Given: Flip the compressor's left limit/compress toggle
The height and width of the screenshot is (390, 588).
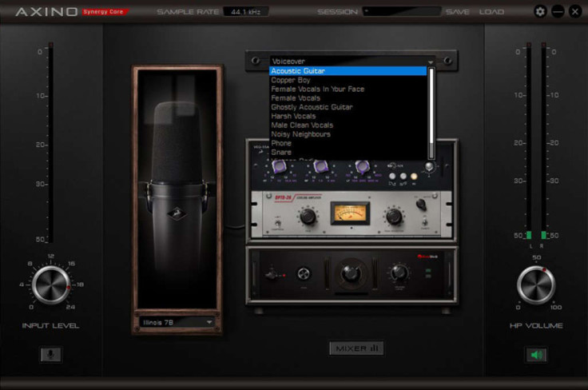Looking at the screenshot, I should click(x=278, y=223).
